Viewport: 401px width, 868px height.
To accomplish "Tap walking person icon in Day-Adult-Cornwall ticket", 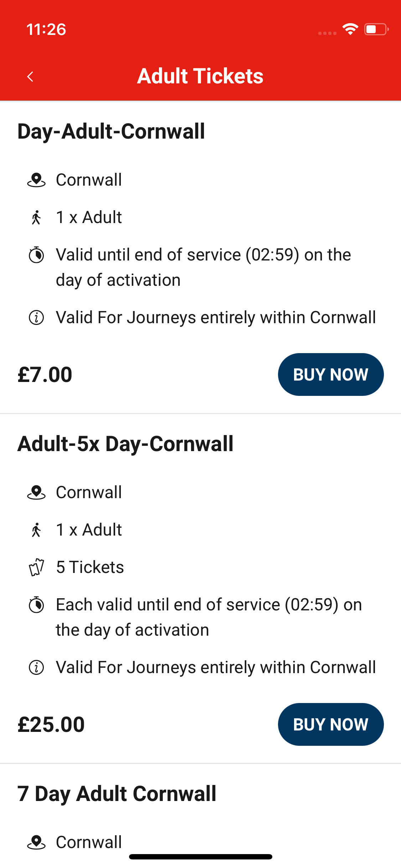I will pos(36,217).
